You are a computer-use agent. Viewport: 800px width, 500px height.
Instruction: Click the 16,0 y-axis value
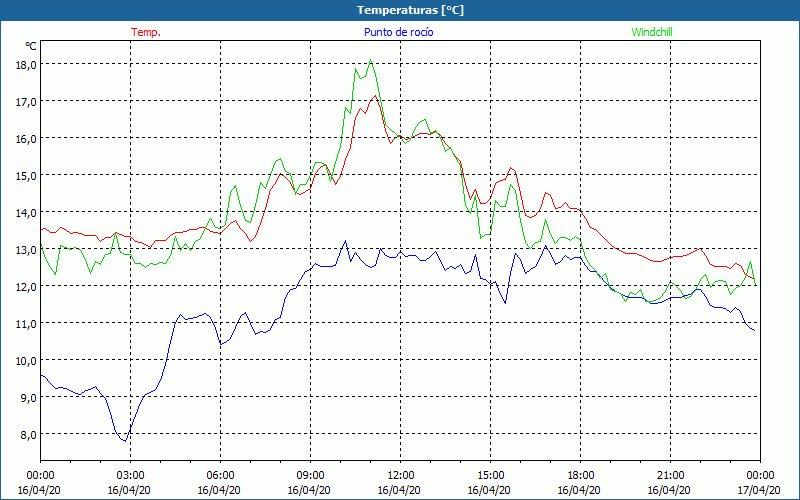pos(26,138)
